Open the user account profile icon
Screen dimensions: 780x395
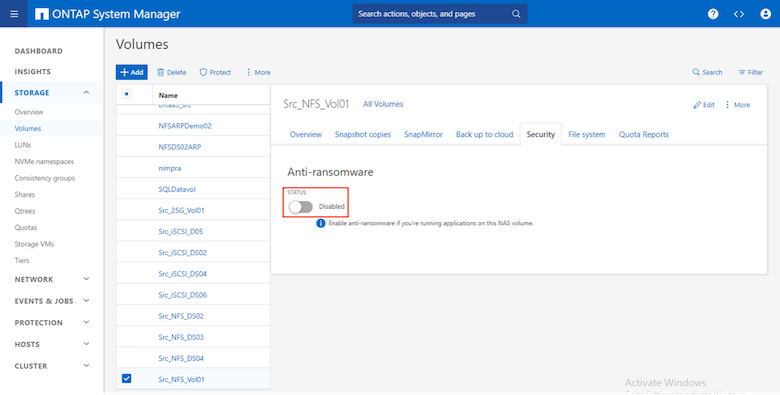[765, 14]
